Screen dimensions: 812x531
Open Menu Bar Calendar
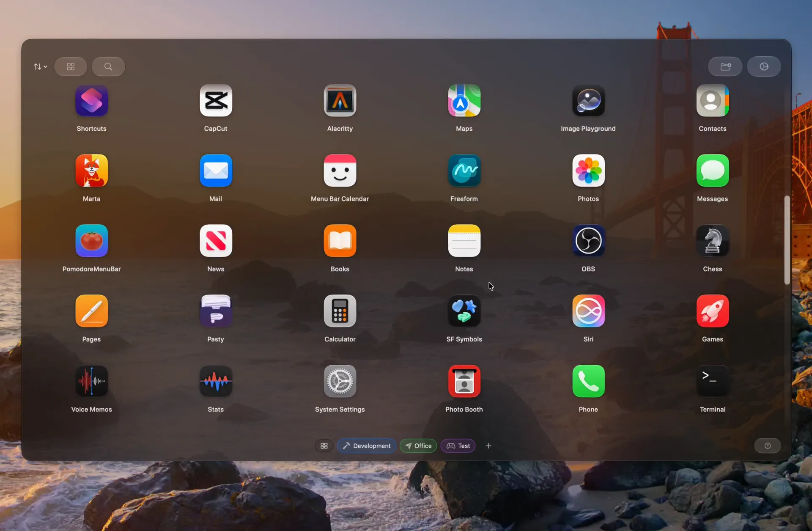click(340, 171)
